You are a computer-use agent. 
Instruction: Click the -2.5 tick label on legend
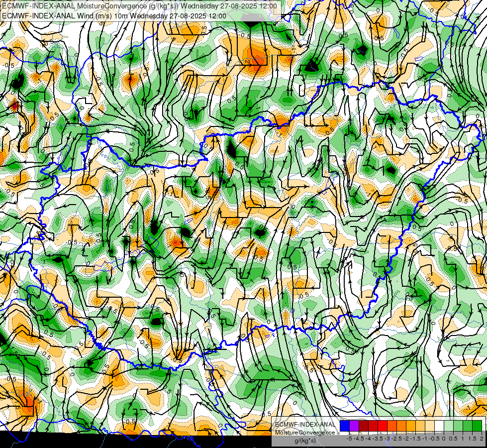coord(396,439)
